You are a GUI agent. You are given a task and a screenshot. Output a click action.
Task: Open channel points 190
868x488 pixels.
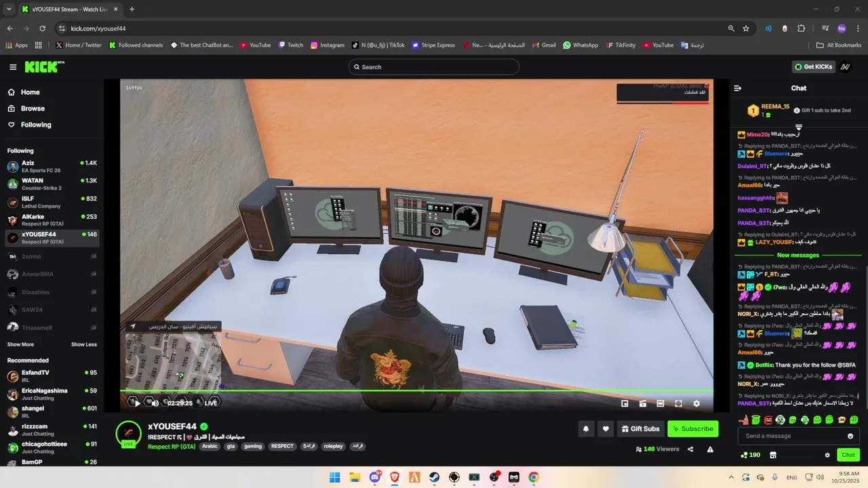tap(750, 455)
